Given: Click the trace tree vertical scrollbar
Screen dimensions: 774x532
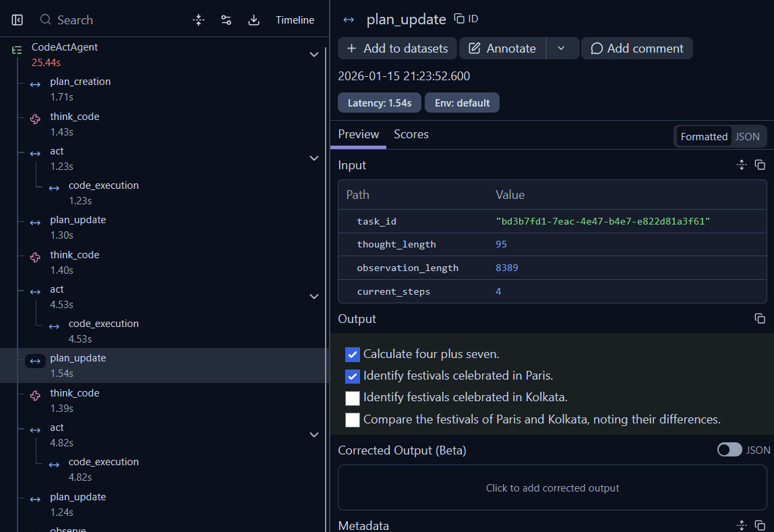Looking at the screenshot, I should coord(326,289).
